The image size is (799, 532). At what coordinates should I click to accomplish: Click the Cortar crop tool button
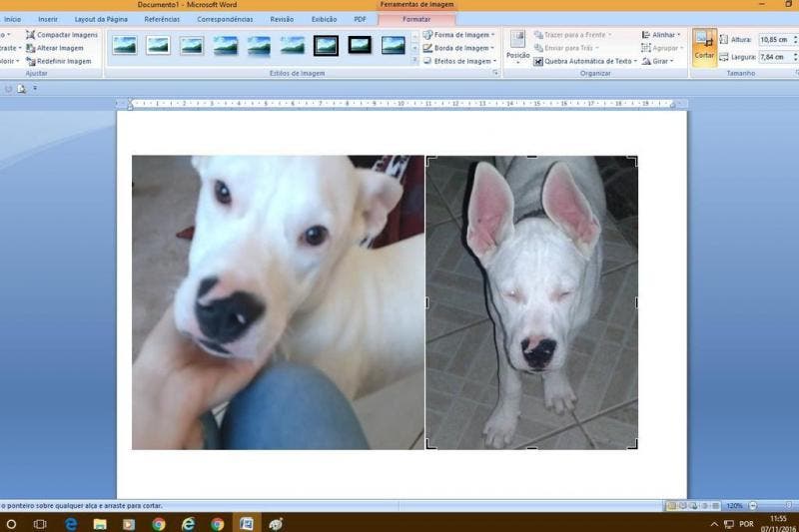click(704, 47)
